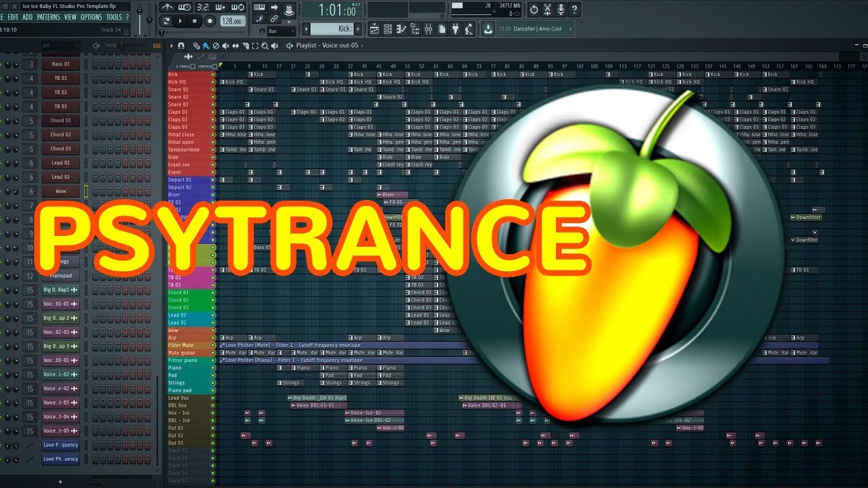
Task: Open the All channel filter dropdown
Action: click(60, 45)
